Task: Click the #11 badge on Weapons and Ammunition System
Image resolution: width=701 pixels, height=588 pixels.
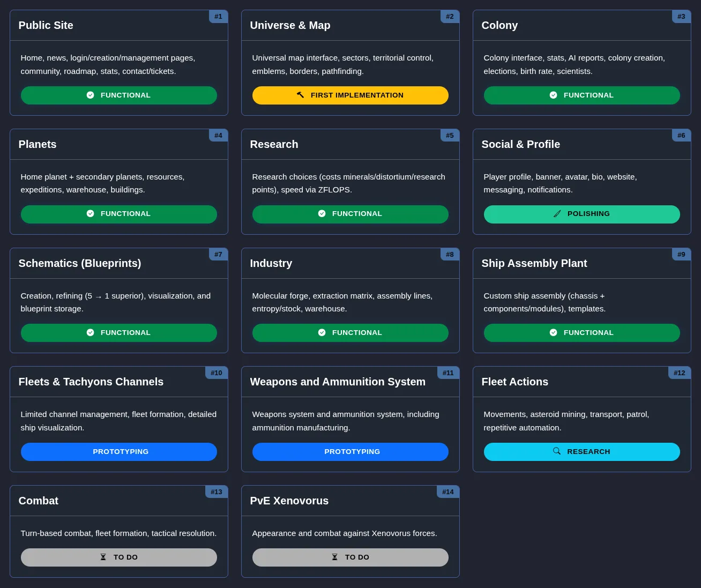Action: [x=448, y=373]
